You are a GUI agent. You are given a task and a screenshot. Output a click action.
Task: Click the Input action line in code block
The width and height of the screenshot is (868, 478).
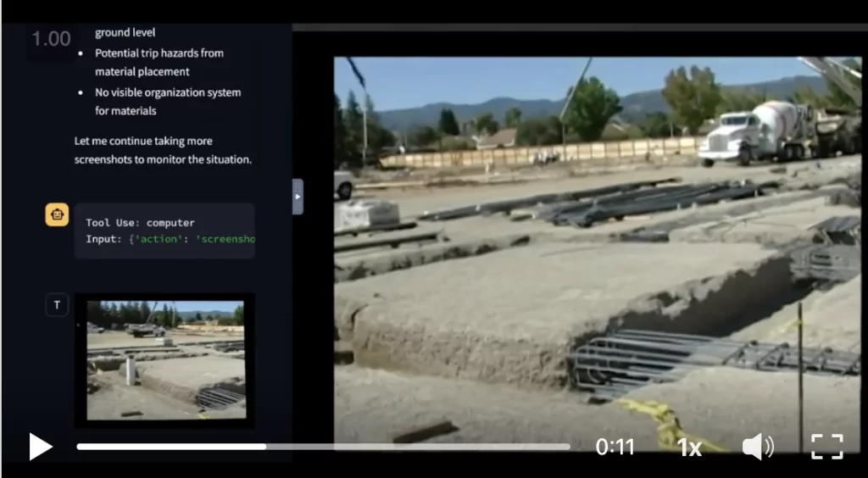[x=170, y=239]
